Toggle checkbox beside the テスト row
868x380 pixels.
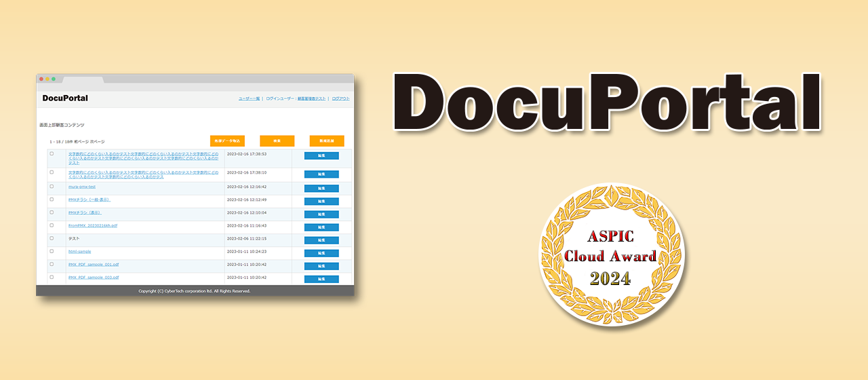click(52, 238)
